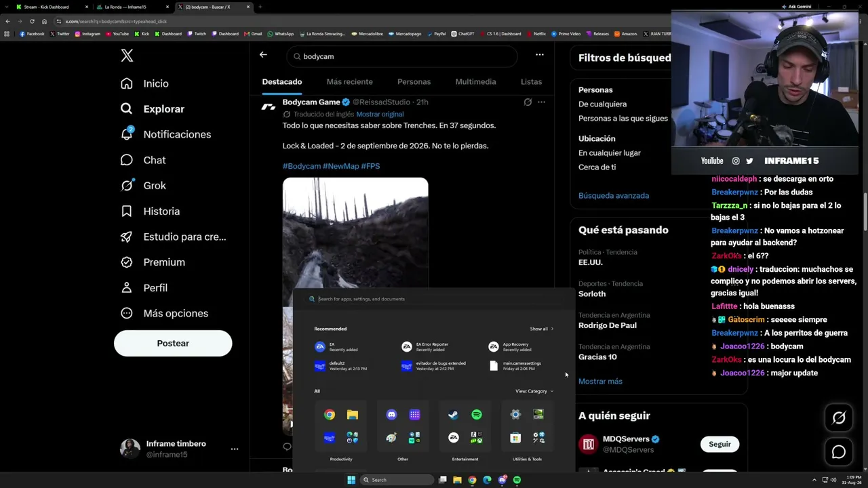Reload the page in the browser toolbar
This screenshot has width=868, height=488.
click(x=32, y=21)
